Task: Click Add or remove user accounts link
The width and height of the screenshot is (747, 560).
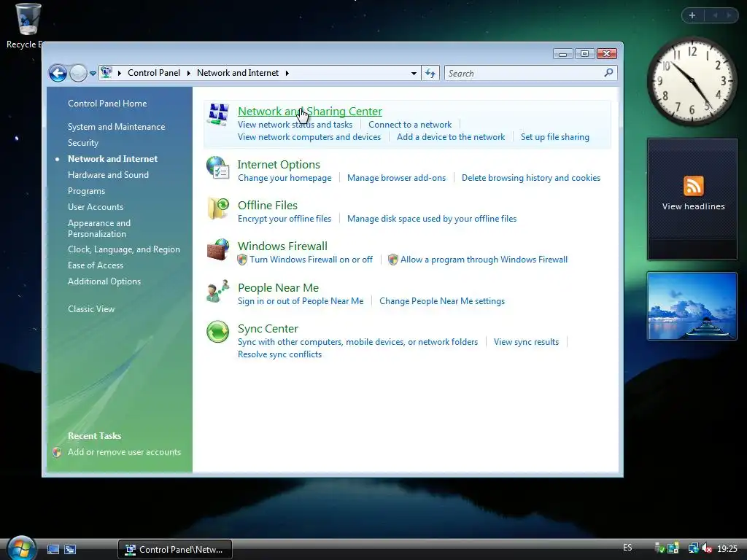Action: pyautogui.click(x=124, y=452)
